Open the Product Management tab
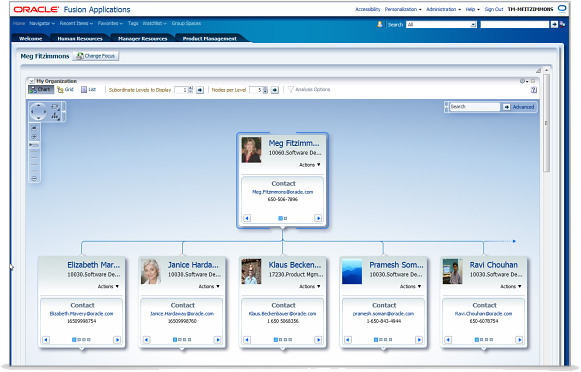This screenshot has height=372, width=581. 209,39
